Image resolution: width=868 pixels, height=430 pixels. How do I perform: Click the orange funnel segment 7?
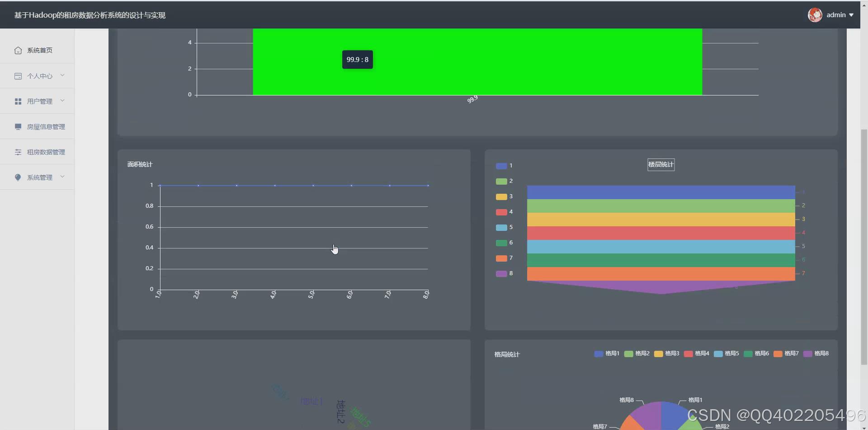pos(661,273)
